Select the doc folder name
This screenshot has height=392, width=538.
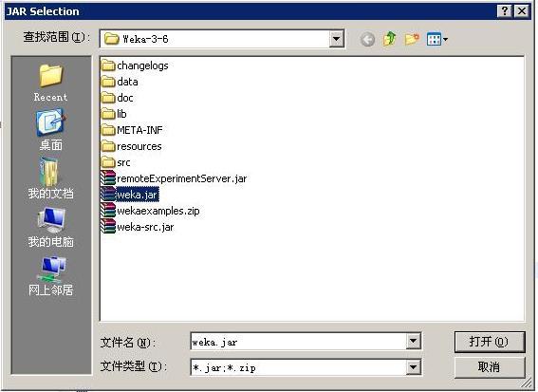pos(125,98)
